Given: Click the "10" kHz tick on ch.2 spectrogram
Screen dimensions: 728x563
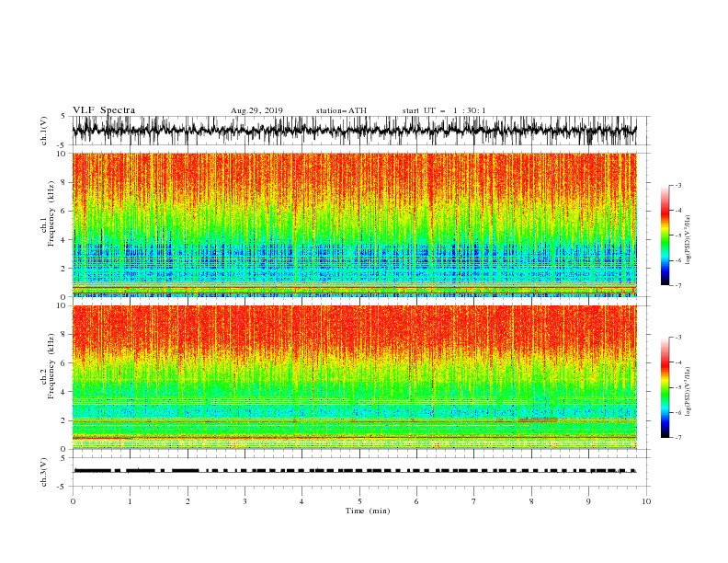Looking at the screenshot, I should pyautogui.click(x=62, y=305).
